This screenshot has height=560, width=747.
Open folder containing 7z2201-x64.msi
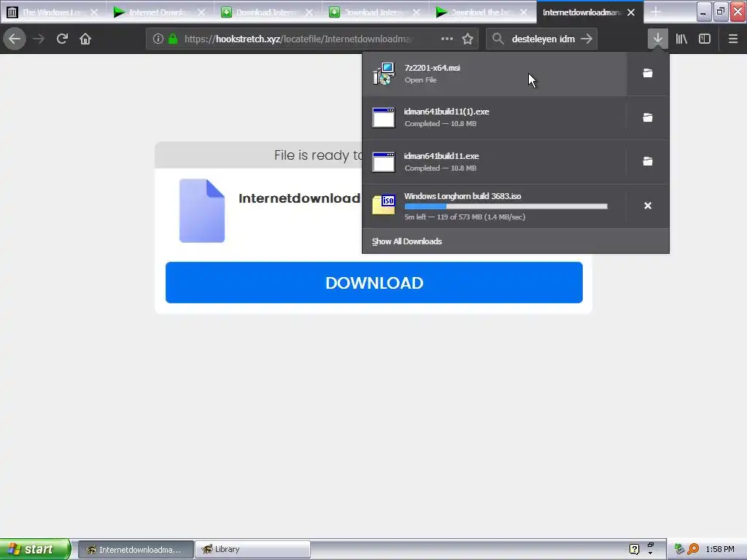pyautogui.click(x=648, y=73)
